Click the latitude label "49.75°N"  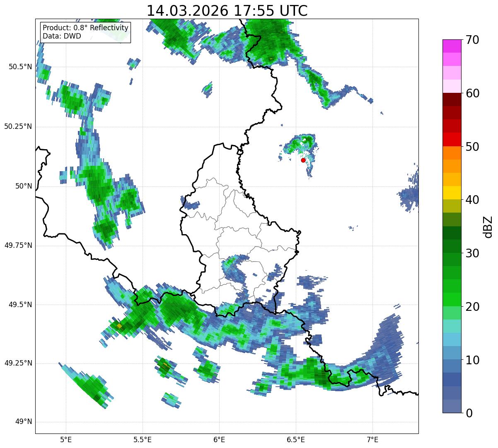[x=18, y=245]
